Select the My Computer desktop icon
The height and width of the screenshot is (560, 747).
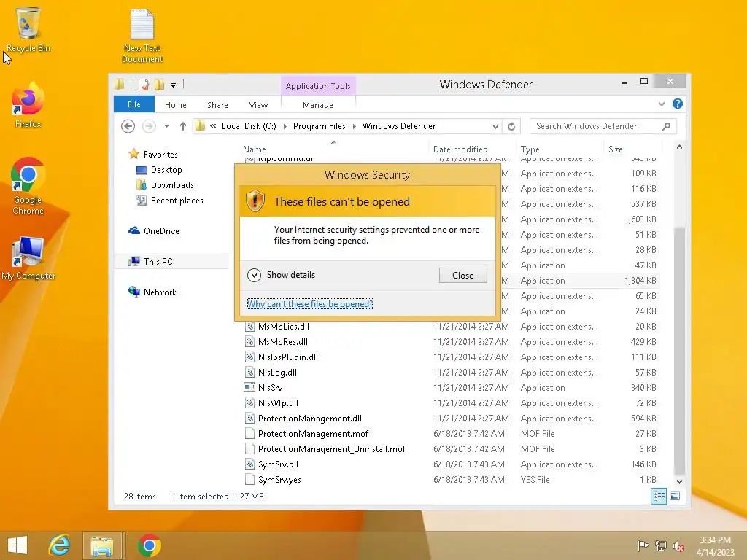[x=28, y=259]
